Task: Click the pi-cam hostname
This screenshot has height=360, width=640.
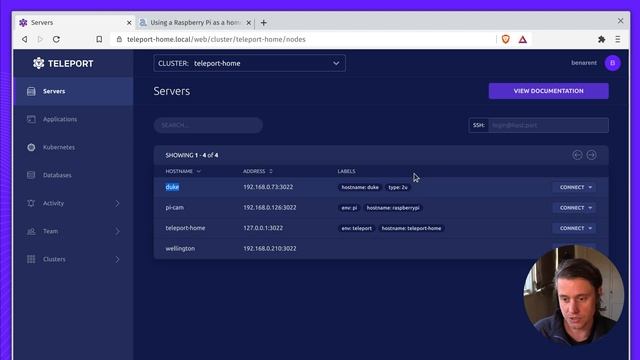Action: click(175, 207)
